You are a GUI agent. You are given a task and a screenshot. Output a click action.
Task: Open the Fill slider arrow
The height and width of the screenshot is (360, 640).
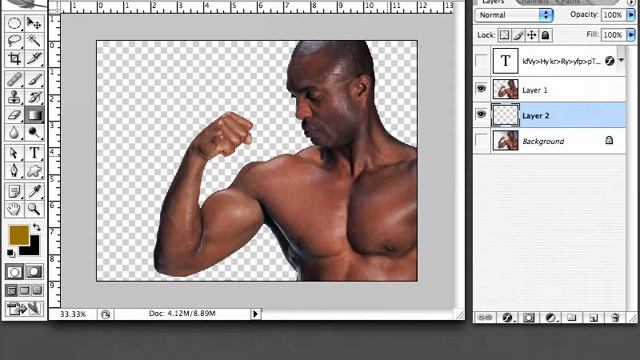[x=631, y=35]
